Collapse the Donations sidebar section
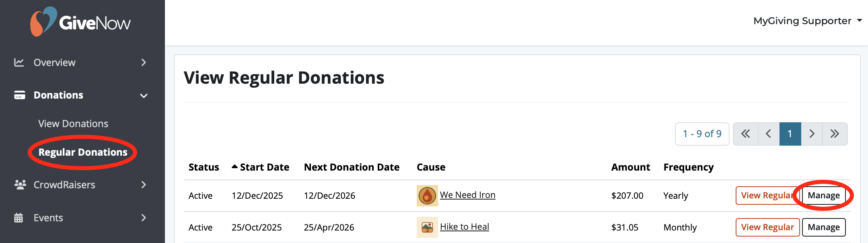868x243 pixels. (143, 95)
